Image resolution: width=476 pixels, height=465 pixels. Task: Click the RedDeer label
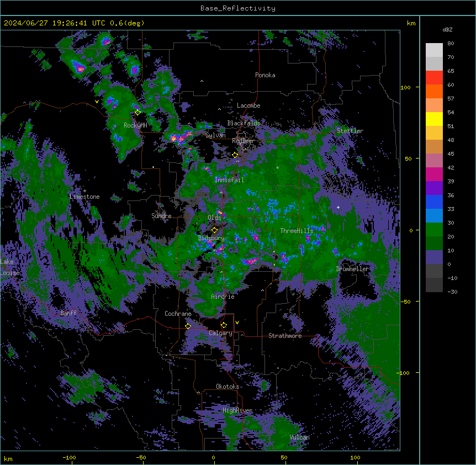[244, 141]
